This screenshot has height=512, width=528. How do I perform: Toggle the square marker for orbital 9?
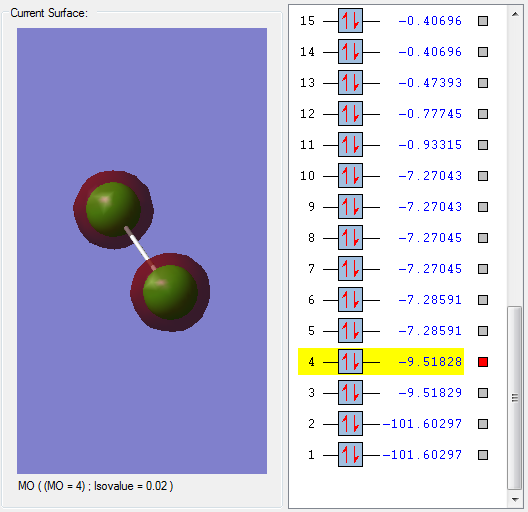point(483,207)
